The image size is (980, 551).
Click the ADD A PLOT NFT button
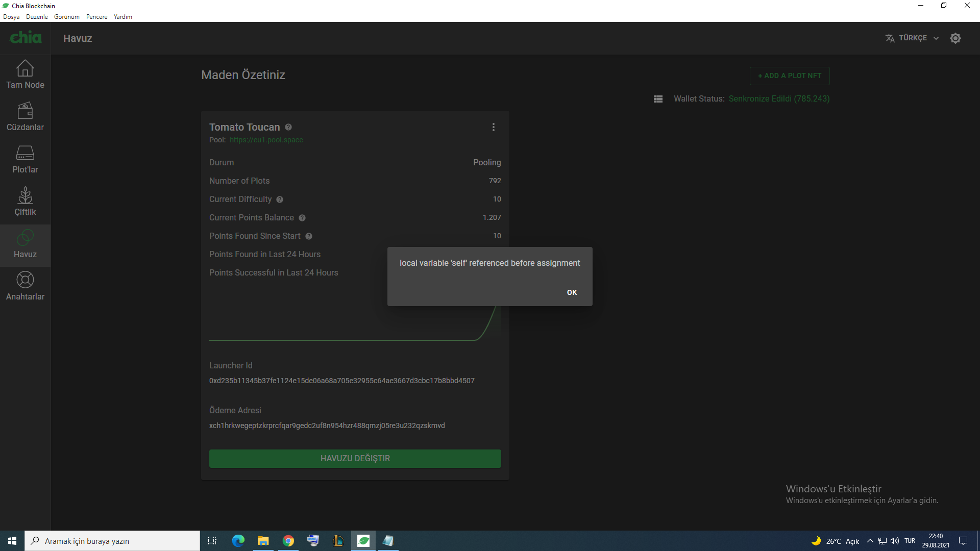(790, 76)
